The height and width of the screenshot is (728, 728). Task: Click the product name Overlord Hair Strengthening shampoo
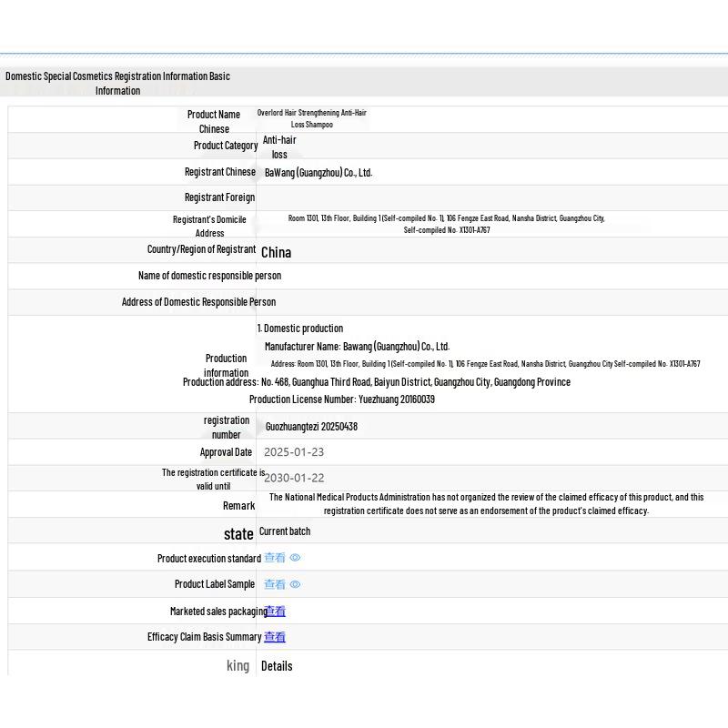click(x=311, y=118)
